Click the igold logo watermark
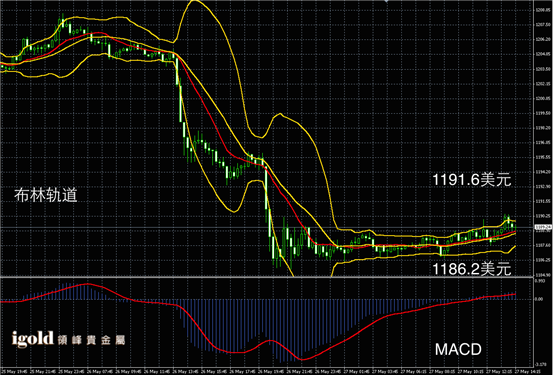Screen dimensions: 553x375 [32, 339]
